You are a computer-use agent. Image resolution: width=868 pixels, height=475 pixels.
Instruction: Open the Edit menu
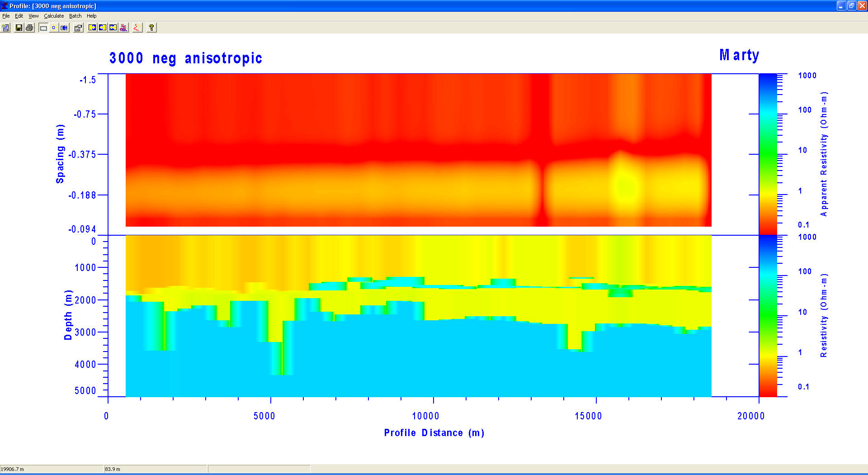click(x=19, y=16)
